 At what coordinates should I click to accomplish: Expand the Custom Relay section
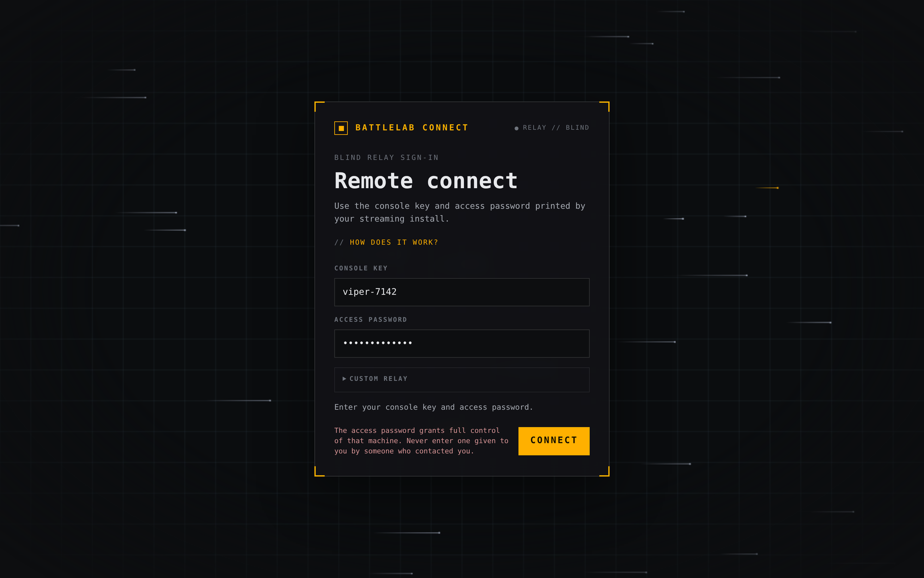[x=462, y=379]
